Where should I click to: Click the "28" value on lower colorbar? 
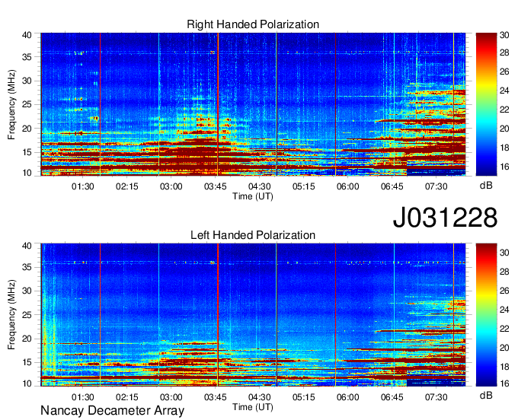pyautogui.click(x=504, y=272)
